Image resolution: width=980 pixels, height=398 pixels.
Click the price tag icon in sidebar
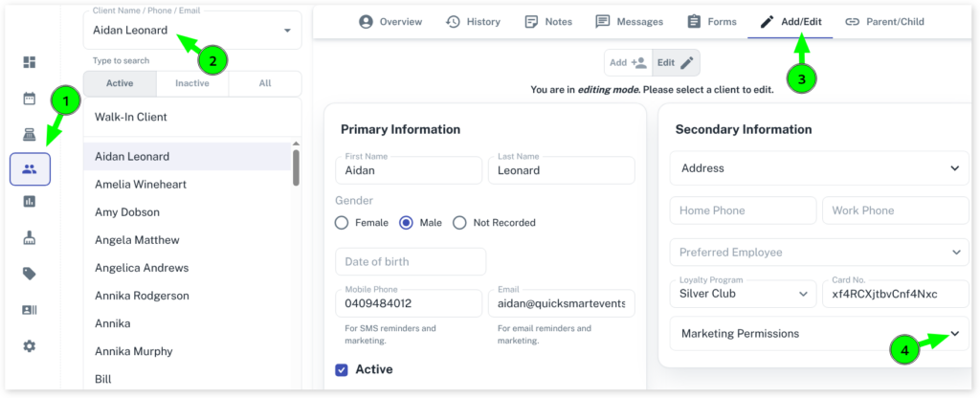[30, 274]
